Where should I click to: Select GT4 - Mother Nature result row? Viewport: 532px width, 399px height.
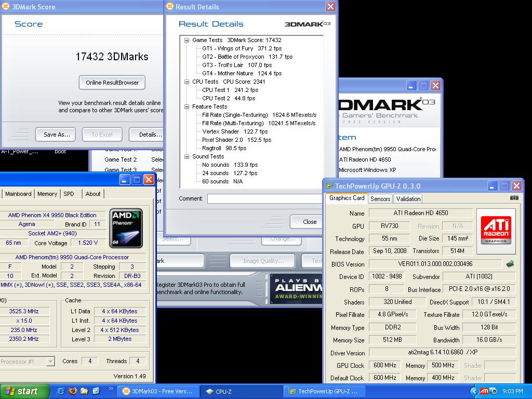pos(242,73)
